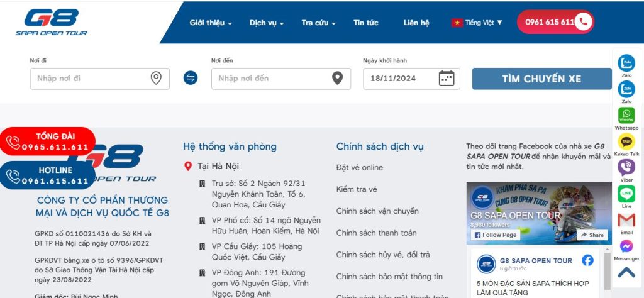644x298 pixels.
Task: Click the VP Cầu Giấy address text
Action: (x=257, y=251)
